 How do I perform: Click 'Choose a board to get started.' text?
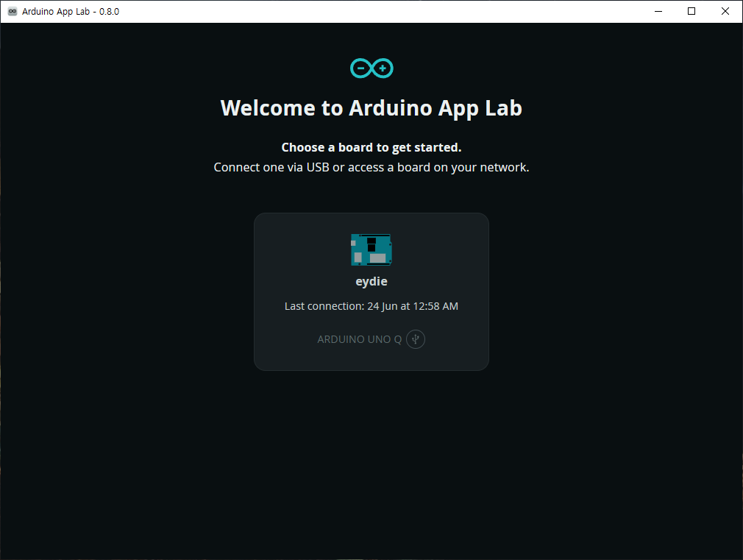tap(371, 147)
